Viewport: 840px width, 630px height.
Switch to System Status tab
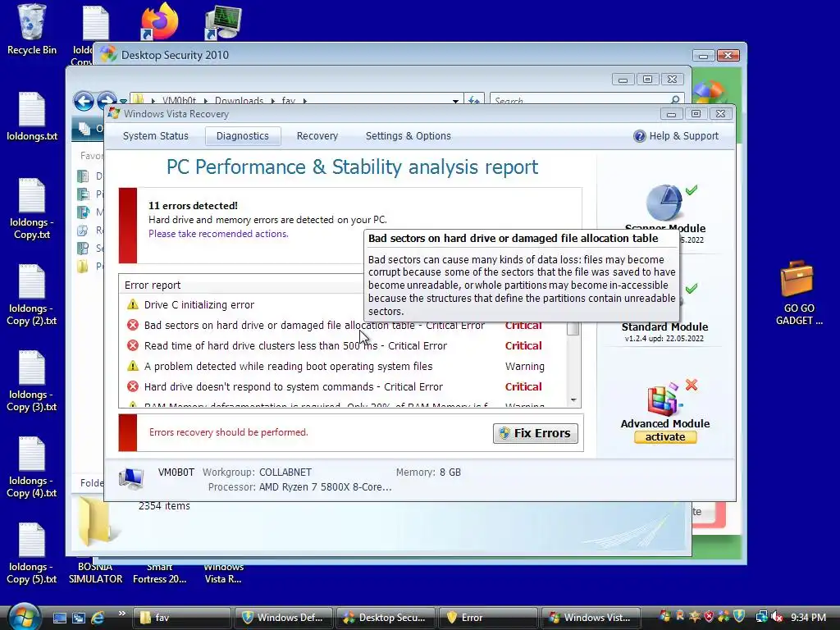[155, 136]
